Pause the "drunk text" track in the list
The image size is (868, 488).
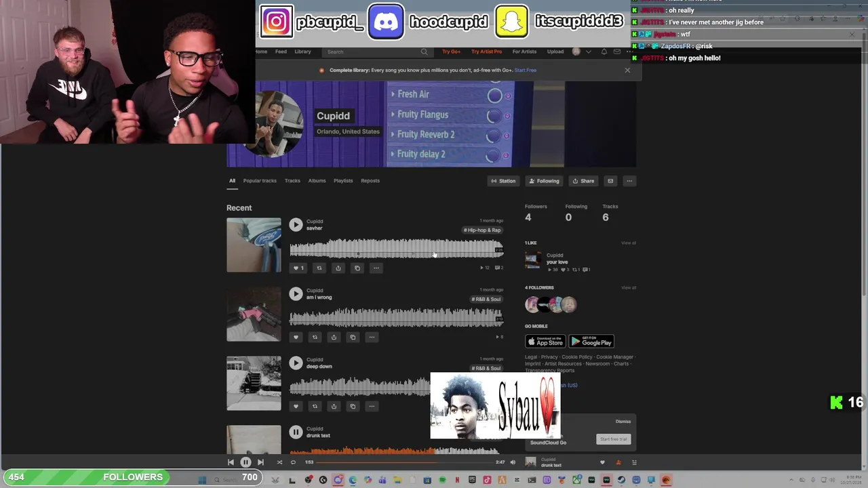296,432
